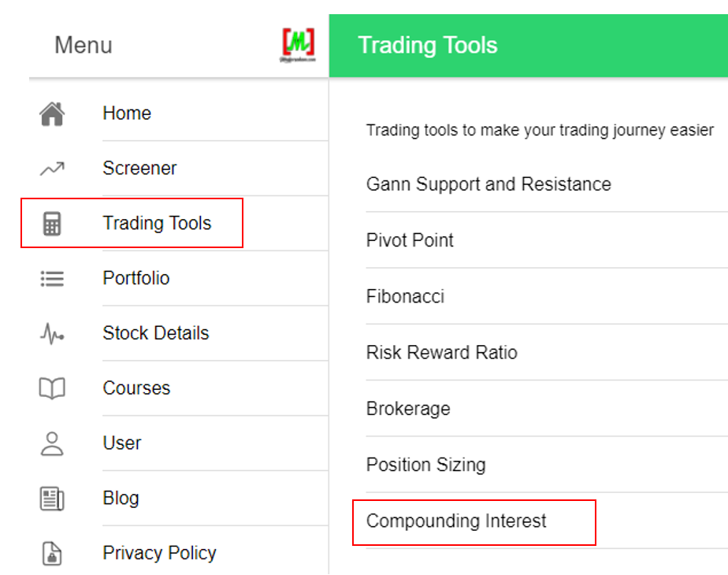Click the Blog newspaper icon
The image size is (728, 575).
(52, 499)
